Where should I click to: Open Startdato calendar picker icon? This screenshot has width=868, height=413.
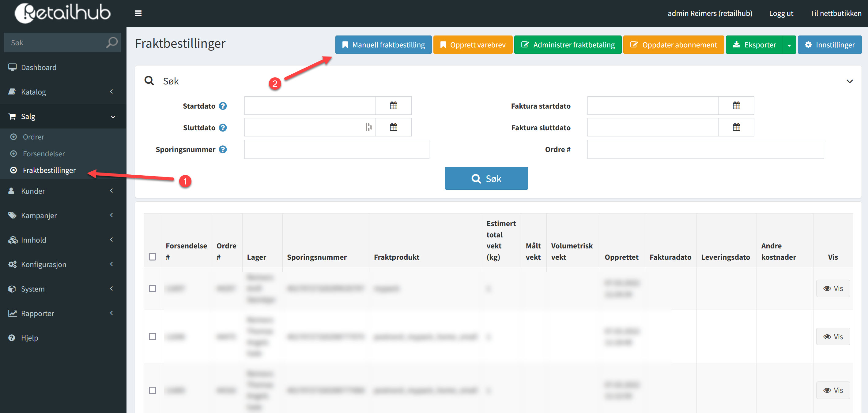pyautogui.click(x=393, y=105)
